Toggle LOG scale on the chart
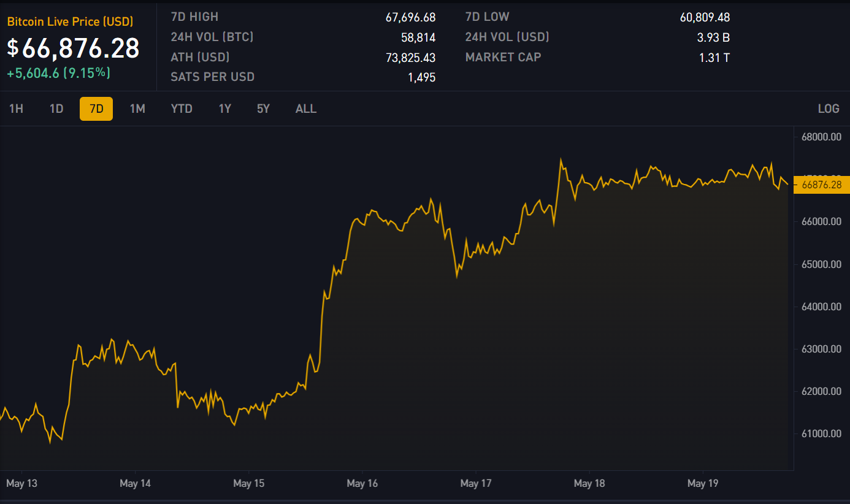The image size is (850, 504). (828, 109)
